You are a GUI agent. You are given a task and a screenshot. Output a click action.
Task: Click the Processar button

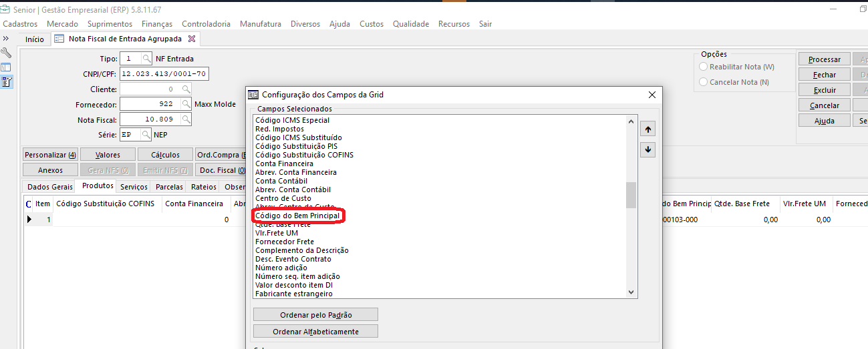(x=824, y=59)
